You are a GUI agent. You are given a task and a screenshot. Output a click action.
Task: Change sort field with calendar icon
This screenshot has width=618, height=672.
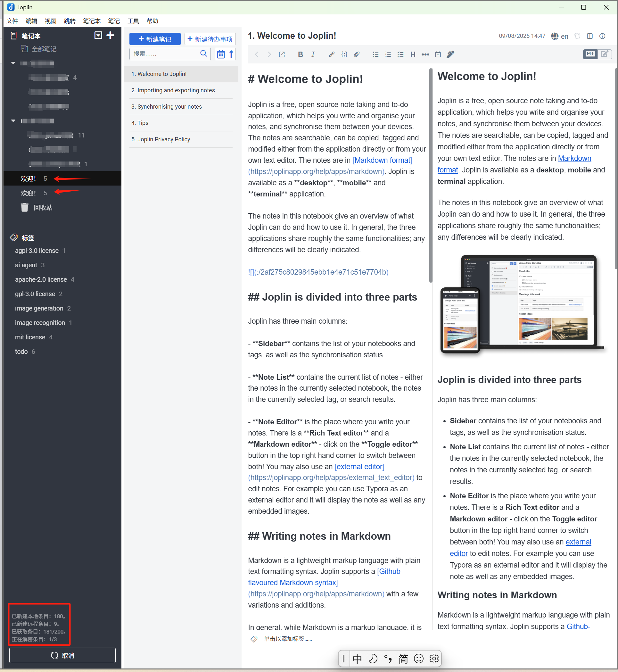(221, 54)
